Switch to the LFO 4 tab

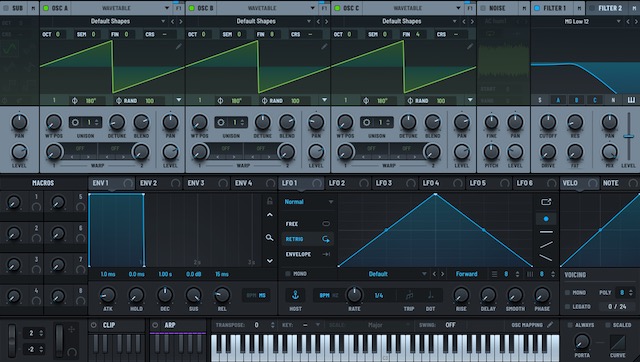click(x=442, y=183)
